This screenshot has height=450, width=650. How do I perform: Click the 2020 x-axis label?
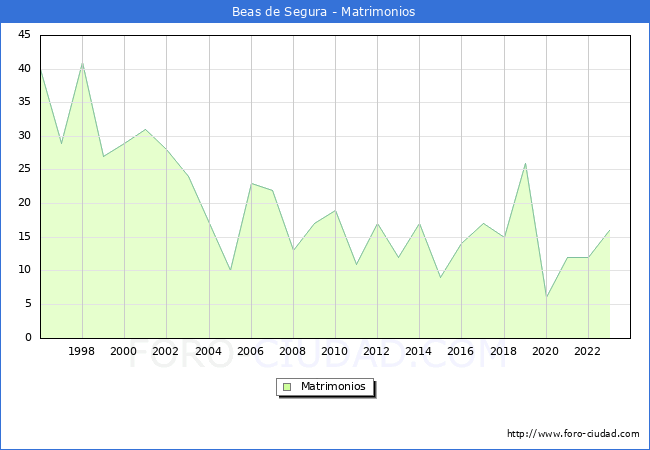[x=545, y=351]
